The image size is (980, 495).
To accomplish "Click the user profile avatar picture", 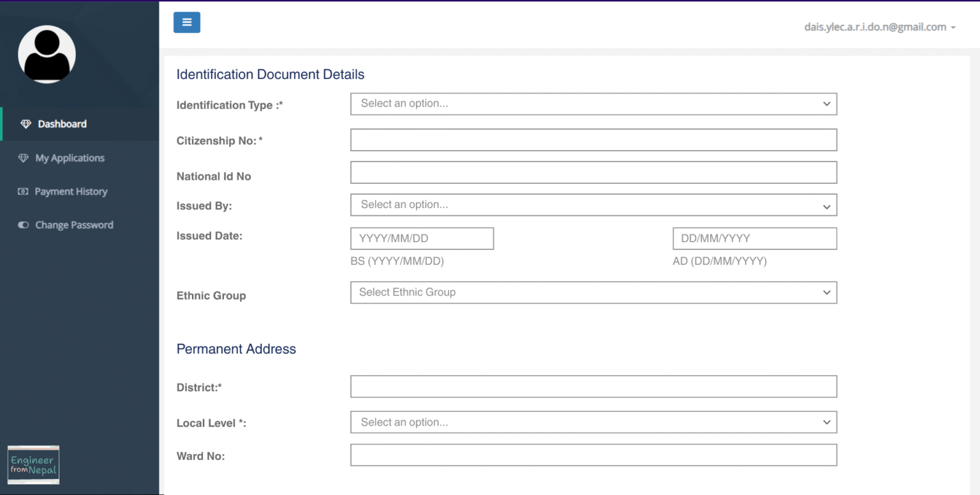I will (47, 54).
